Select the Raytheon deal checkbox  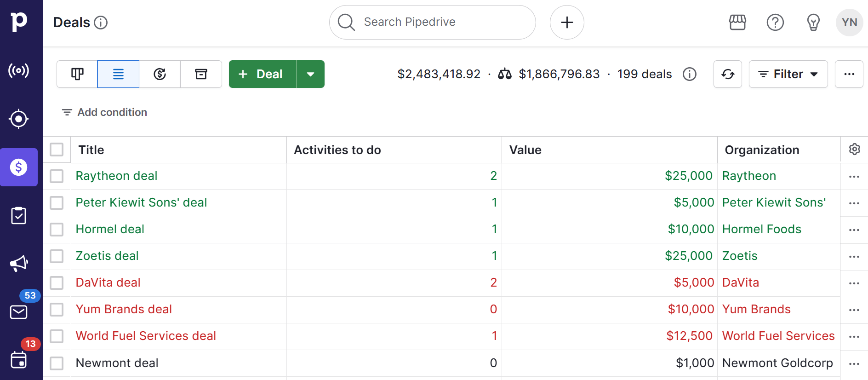pos(57,176)
